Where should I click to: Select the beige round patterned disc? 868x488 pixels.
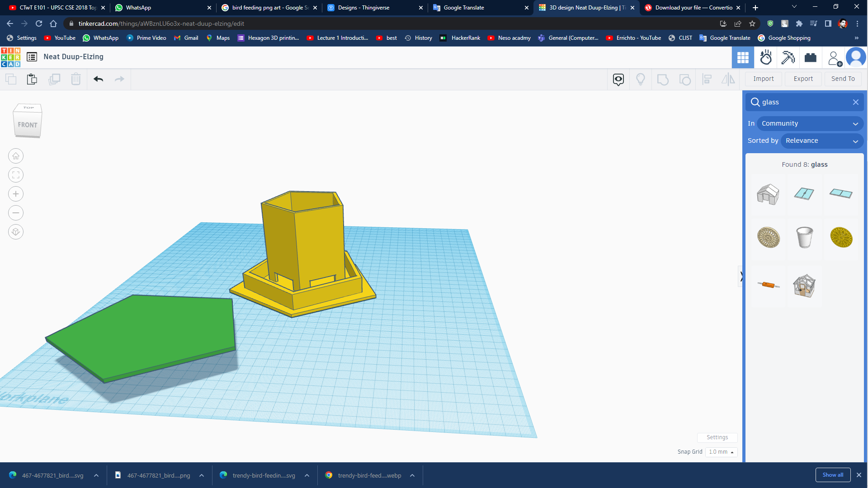(x=769, y=237)
